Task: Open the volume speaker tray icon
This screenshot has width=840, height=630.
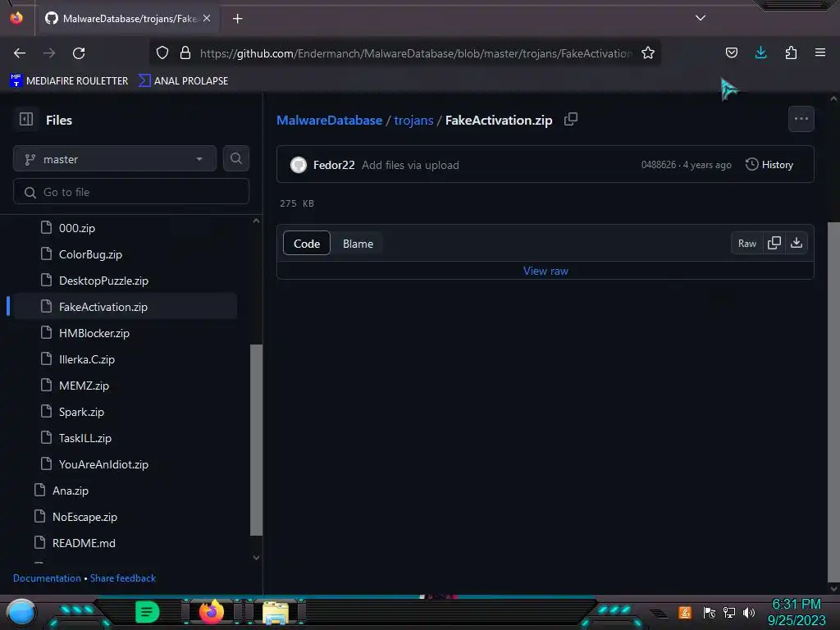Action: coord(748,613)
